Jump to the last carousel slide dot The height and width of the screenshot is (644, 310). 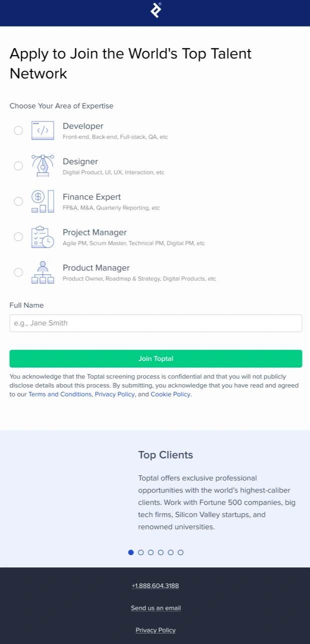(x=181, y=552)
